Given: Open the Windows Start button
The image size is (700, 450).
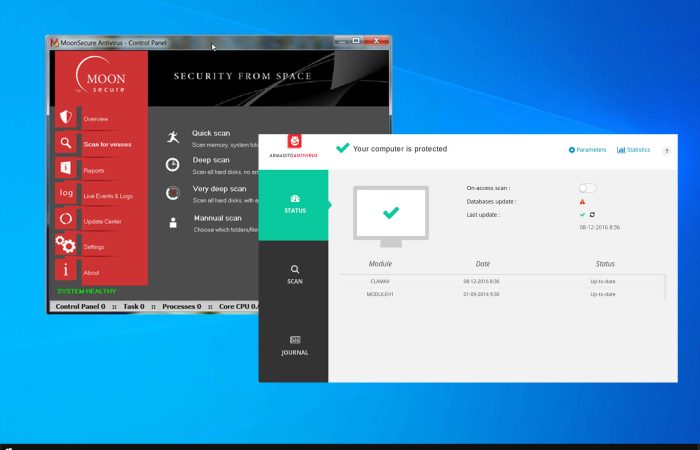Looking at the screenshot, I should (x=8, y=447).
